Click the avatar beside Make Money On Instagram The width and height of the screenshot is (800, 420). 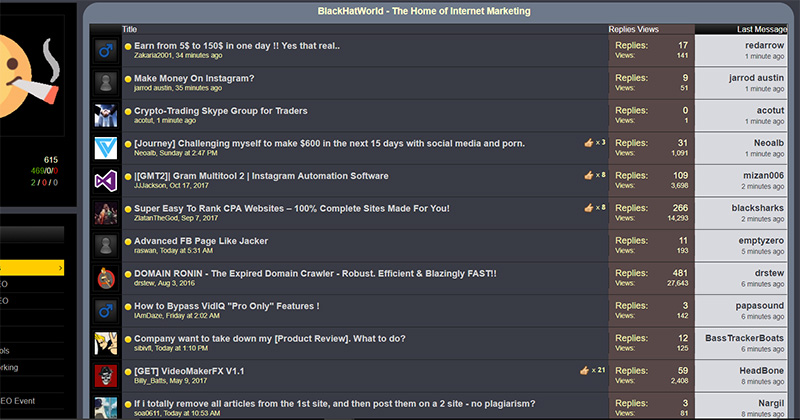[106, 83]
